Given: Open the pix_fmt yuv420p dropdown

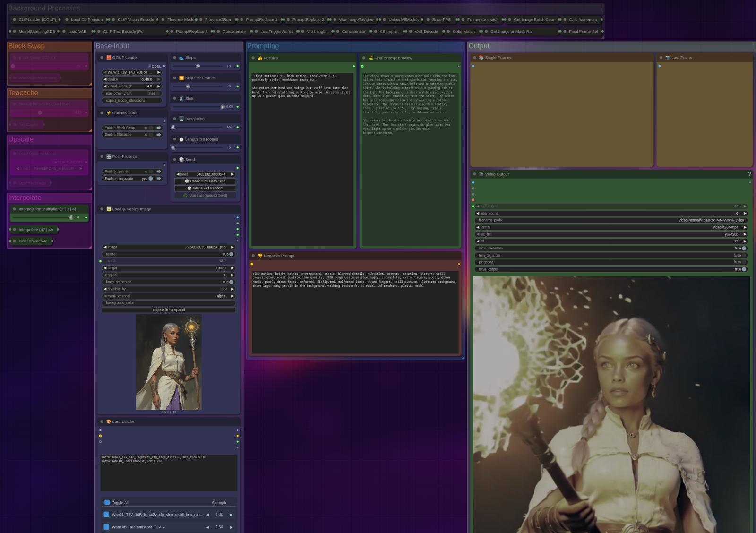Looking at the screenshot, I should click(611, 234).
